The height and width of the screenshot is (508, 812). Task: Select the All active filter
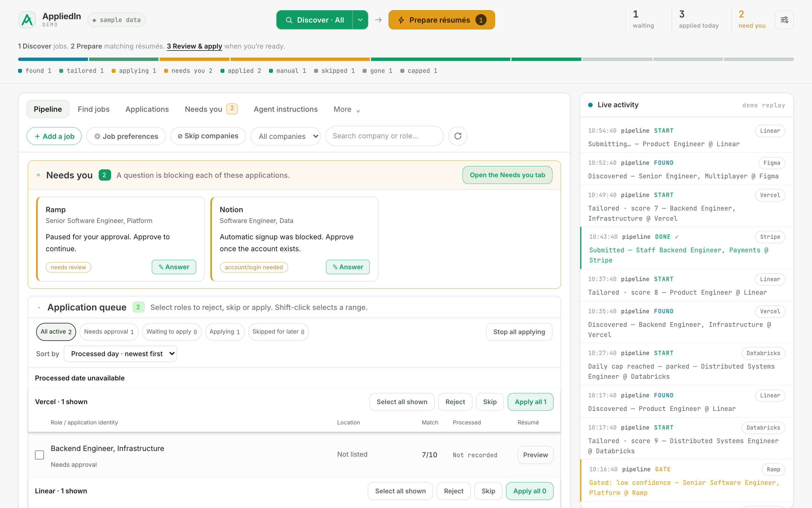56,332
